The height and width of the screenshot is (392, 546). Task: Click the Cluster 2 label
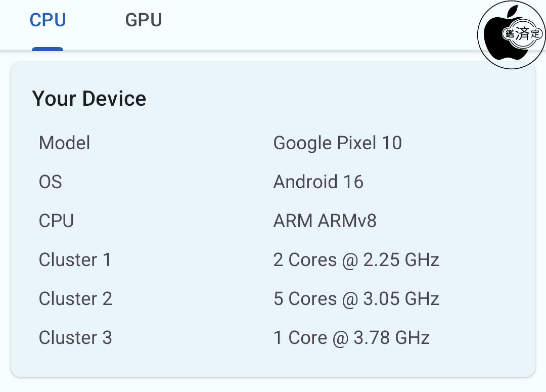[75, 299]
